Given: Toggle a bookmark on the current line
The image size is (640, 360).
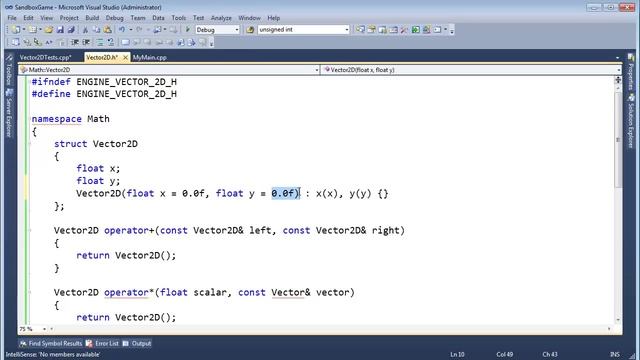Looking at the screenshot, I should coord(125,42).
